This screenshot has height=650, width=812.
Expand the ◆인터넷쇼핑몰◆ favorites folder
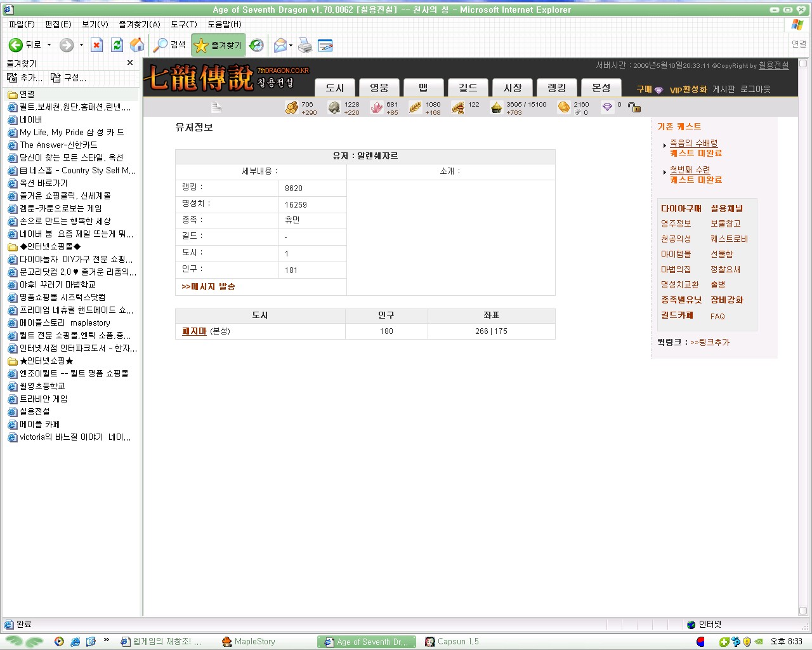point(51,246)
